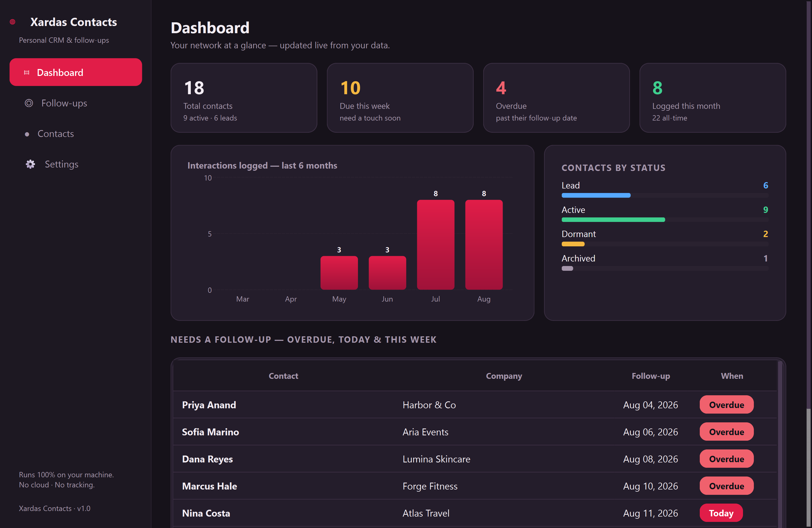Open Nina Costa contact row
This screenshot has height=528, width=812.
pyautogui.click(x=474, y=513)
